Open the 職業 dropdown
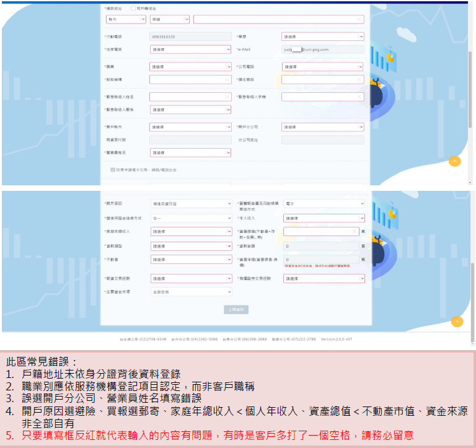Screen dimensions: 476x448 coord(190,66)
